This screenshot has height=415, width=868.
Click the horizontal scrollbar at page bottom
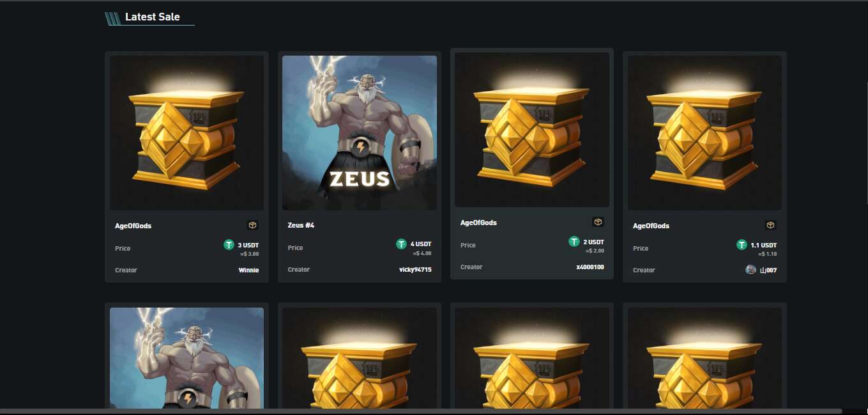point(421,411)
